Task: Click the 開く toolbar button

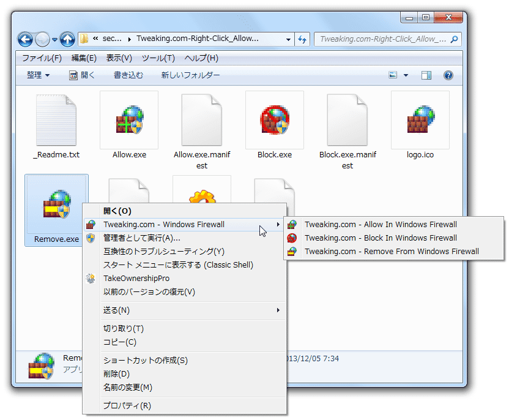Action: click(x=82, y=75)
